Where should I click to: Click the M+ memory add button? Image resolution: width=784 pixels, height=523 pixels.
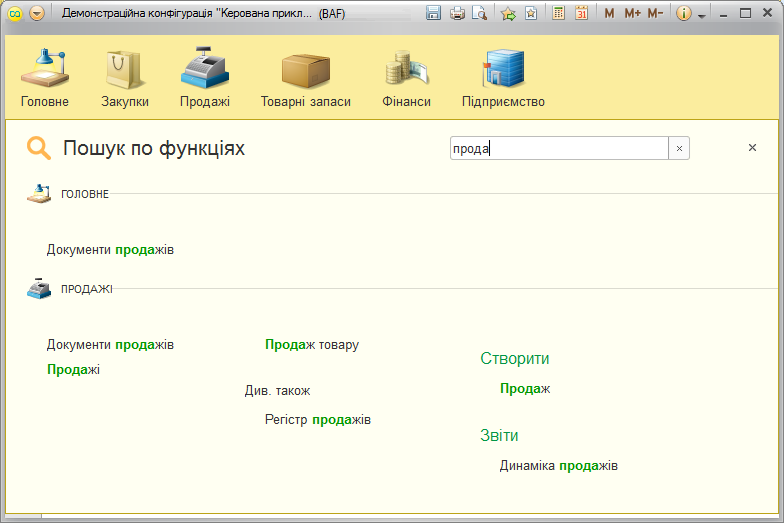pos(632,14)
